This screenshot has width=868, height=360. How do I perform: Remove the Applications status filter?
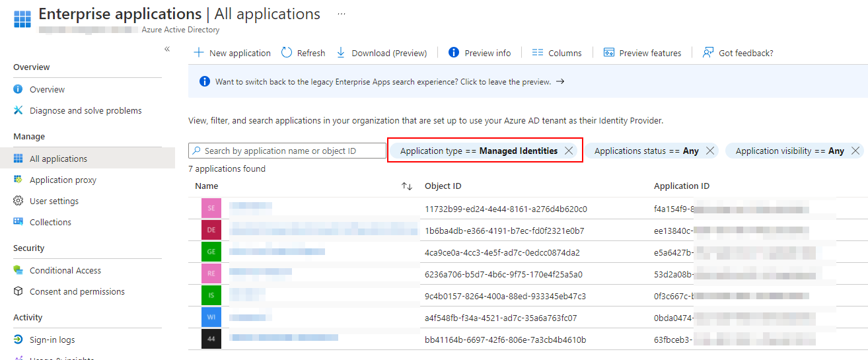[x=710, y=151]
